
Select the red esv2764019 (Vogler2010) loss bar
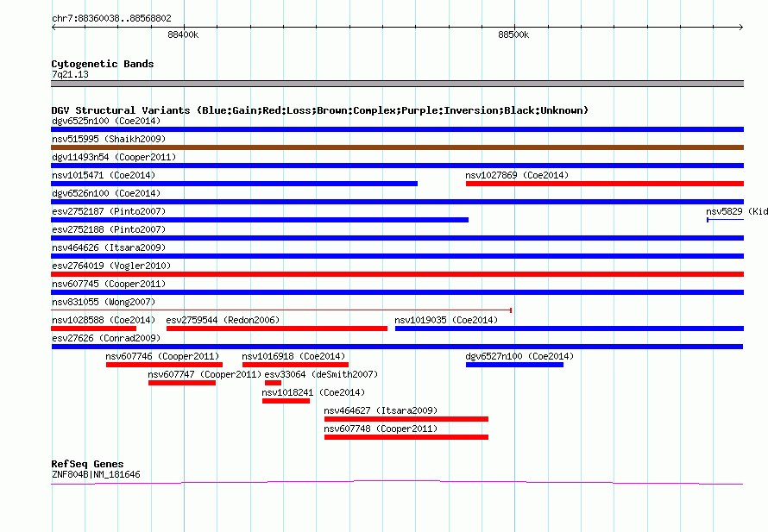click(397, 274)
